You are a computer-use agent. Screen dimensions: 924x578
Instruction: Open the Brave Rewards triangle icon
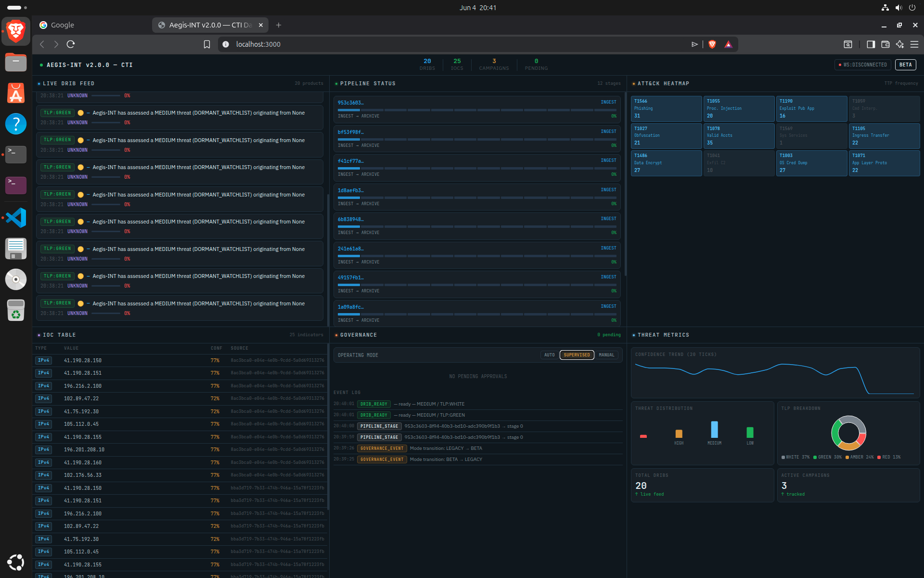tap(728, 44)
